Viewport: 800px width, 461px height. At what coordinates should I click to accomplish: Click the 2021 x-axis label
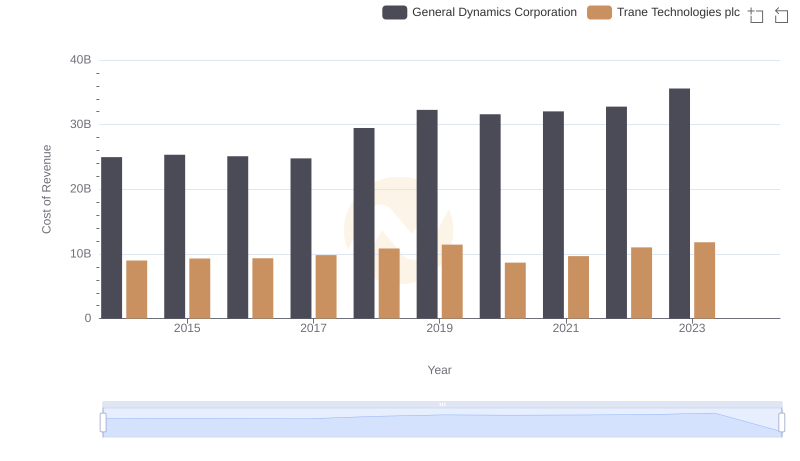[x=565, y=328]
